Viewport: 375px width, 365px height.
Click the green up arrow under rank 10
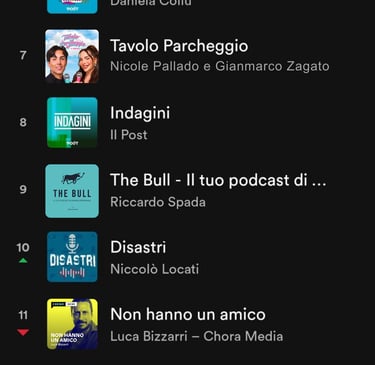coord(23,261)
